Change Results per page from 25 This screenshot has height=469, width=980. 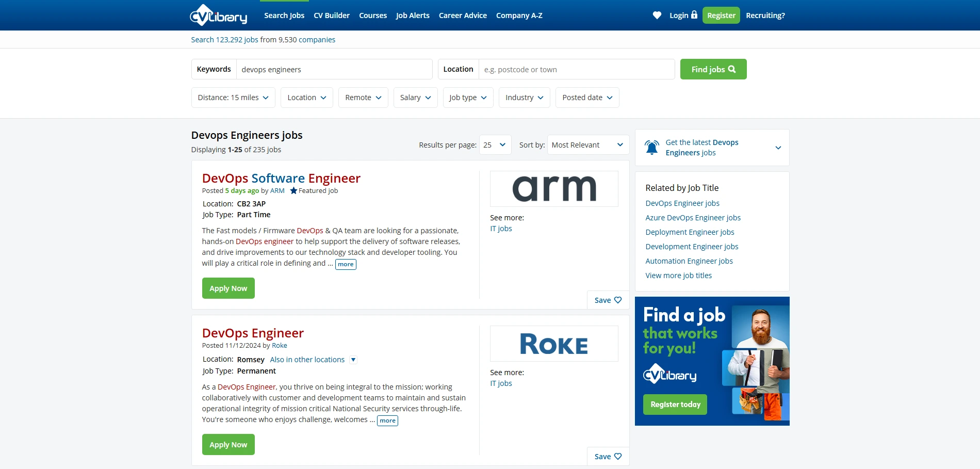(495, 145)
